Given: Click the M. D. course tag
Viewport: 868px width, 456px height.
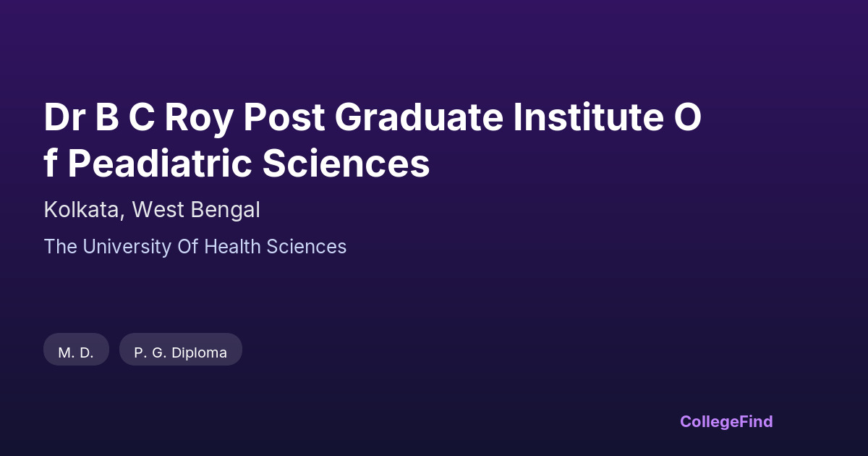Looking at the screenshot, I should point(76,352).
